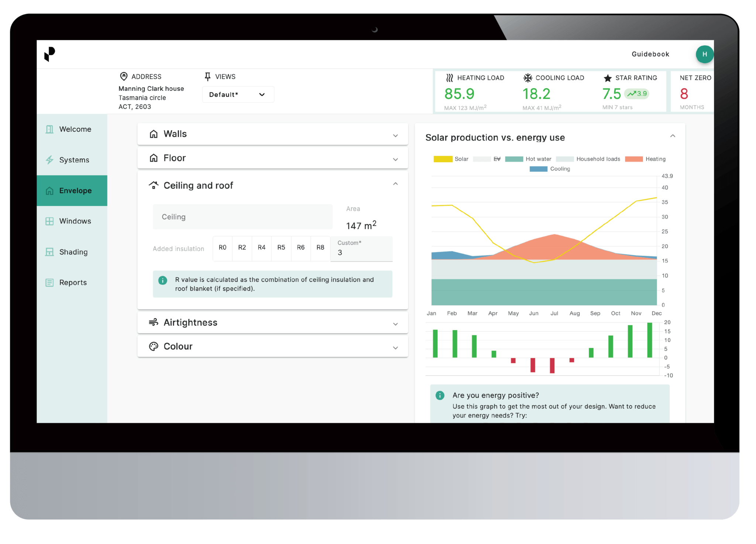Open the Guidebook
Viewport: 756px width, 544px height.
point(650,54)
